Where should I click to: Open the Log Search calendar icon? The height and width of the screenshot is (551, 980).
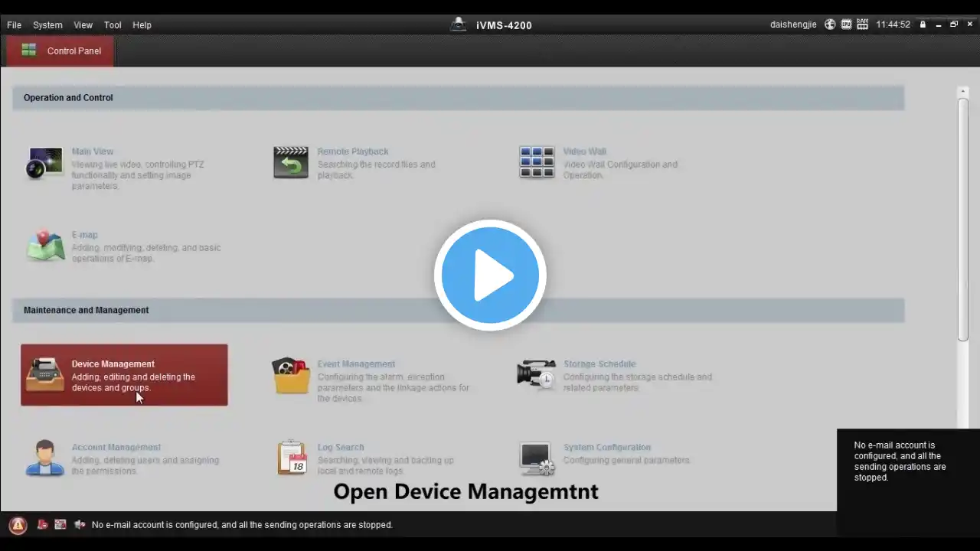291,458
